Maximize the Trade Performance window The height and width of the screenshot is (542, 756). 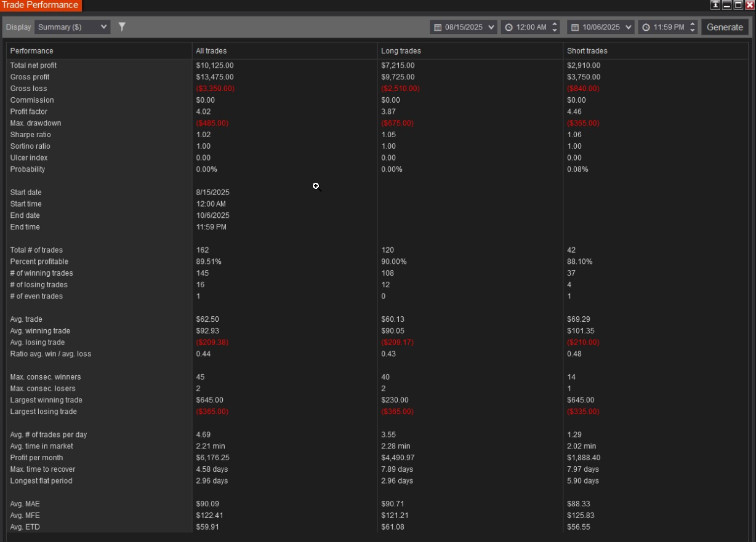[x=738, y=5]
